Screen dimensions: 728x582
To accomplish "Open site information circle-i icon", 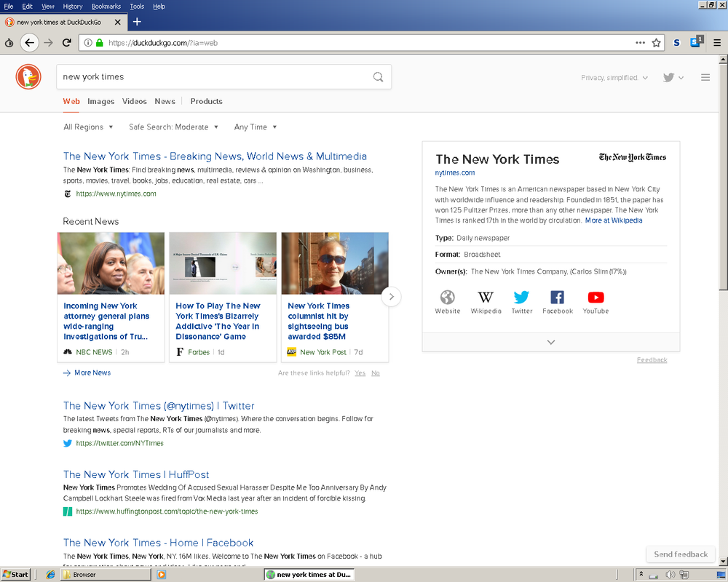I will 88,43.
